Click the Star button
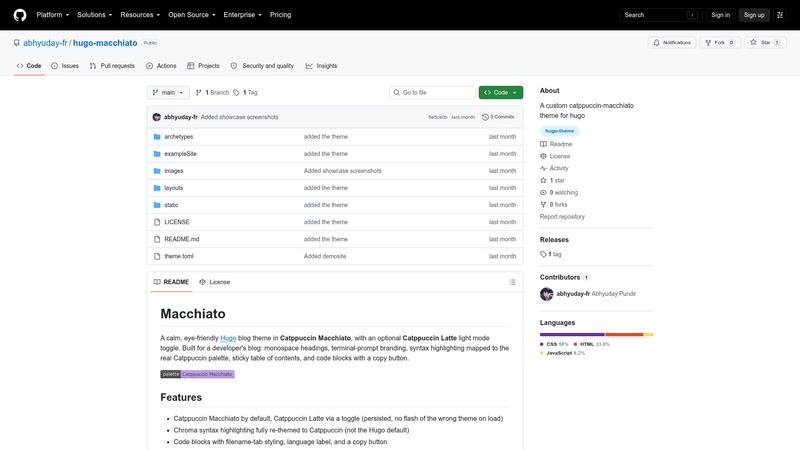800x450 pixels. [x=765, y=43]
